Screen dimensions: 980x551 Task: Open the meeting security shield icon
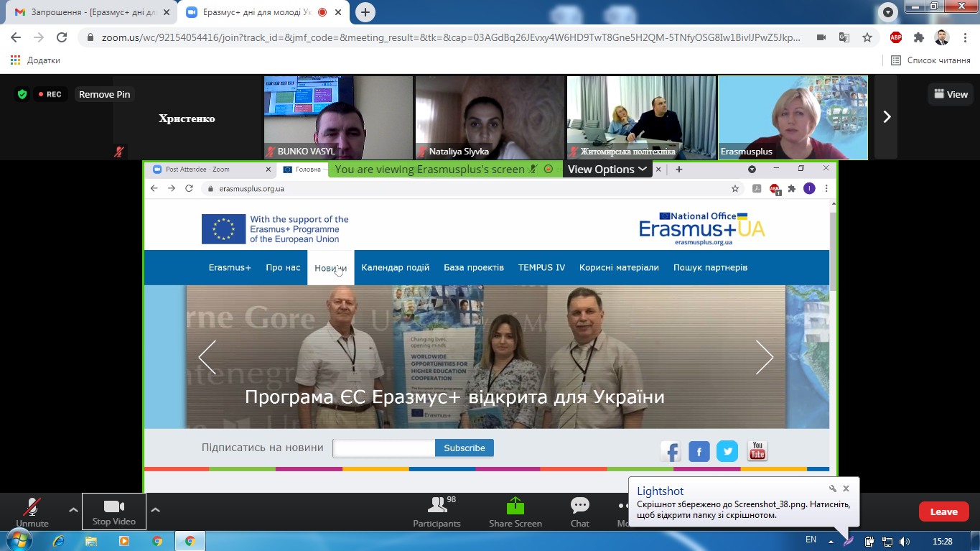pos(23,94)
